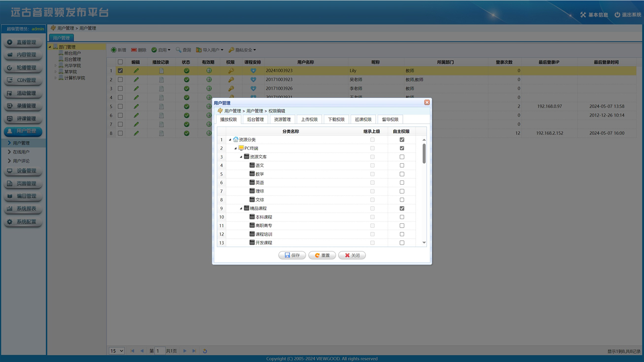The height and width of the screenshot is (362, 644).
Task: Toggle 自主权限 checkbox for 资源文库
Action: point(402,157)
